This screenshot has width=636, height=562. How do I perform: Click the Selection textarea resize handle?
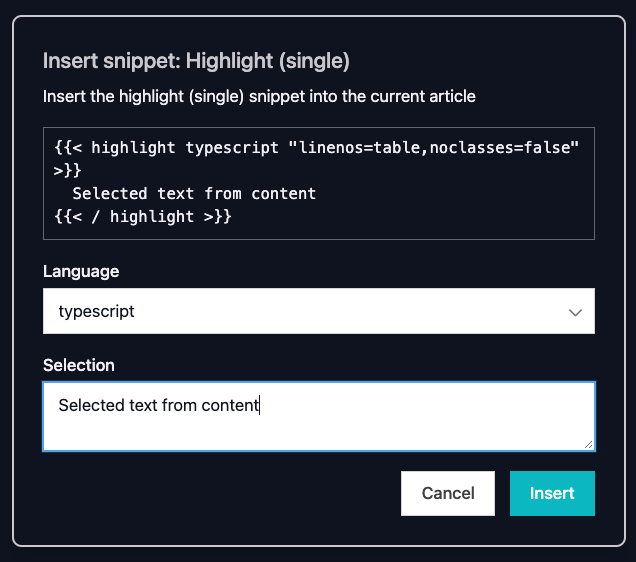click(x=588, y=444)
